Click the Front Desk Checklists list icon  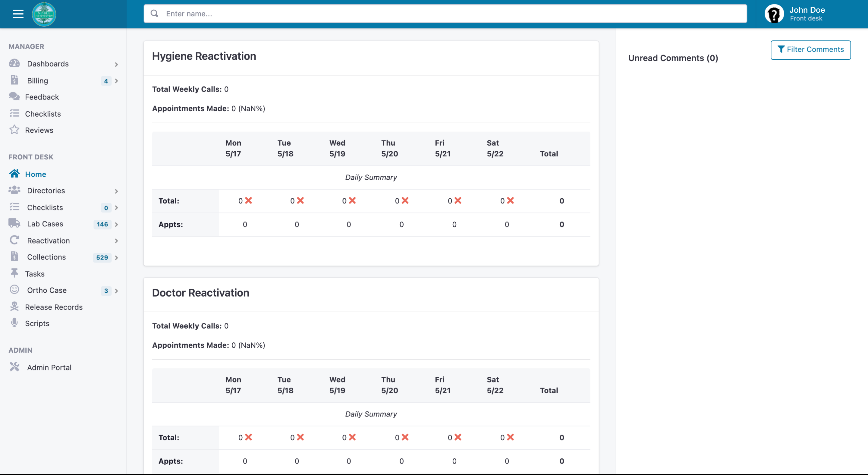click(14, 207)
